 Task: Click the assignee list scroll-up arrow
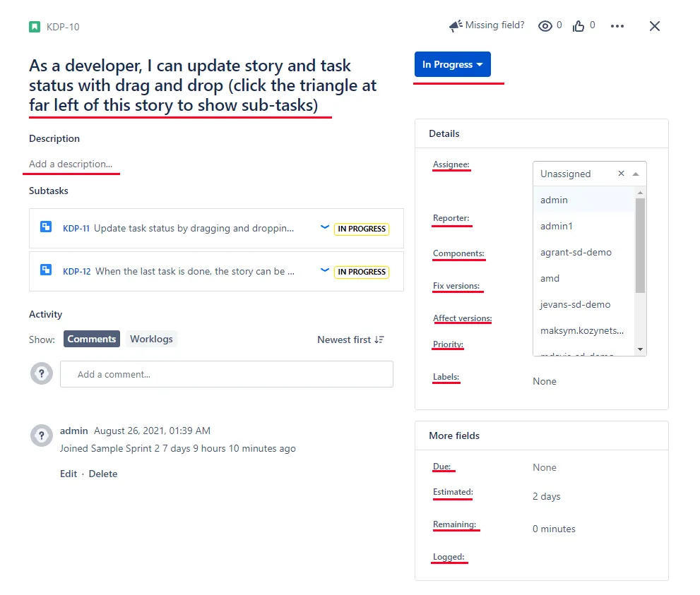click(640, 193)
